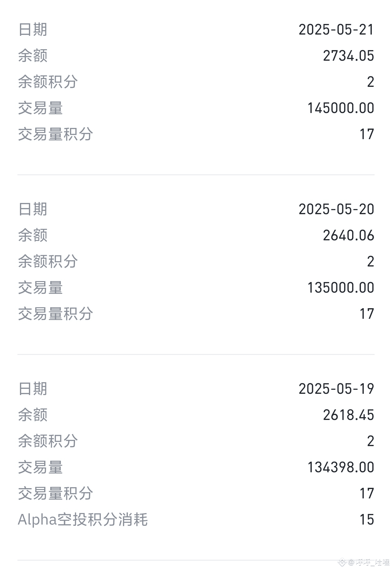Click 日期 label in the first entry
Viewport: 392px width, 570px height.
[33, 30]
